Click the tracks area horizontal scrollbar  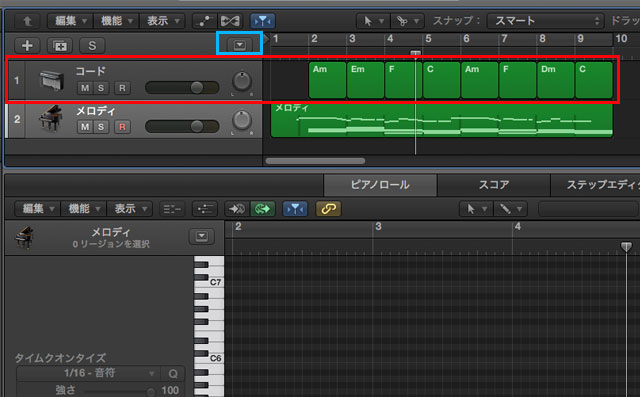(315, 161)
